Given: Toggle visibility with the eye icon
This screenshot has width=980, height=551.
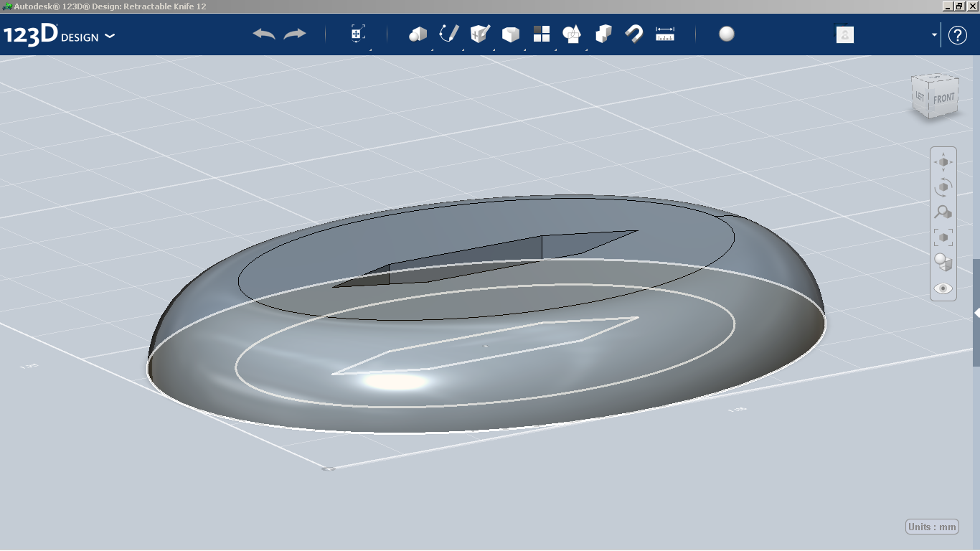Looking at the screenshot, I should 943,288.
